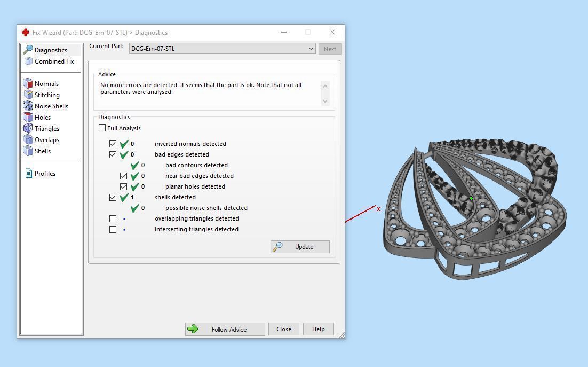The image size is (588, 367).
Task: Switch to the Normals fix page
Action: [46, 84]
